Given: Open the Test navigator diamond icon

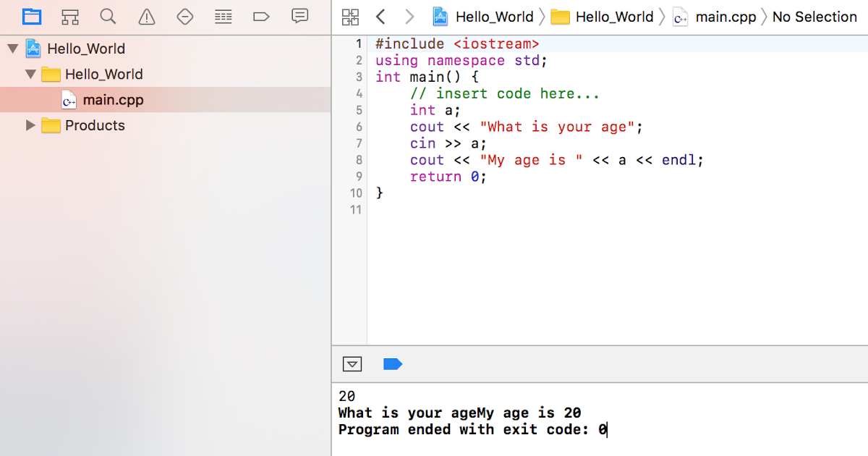Looking at the screenshot, I should 185,17.
